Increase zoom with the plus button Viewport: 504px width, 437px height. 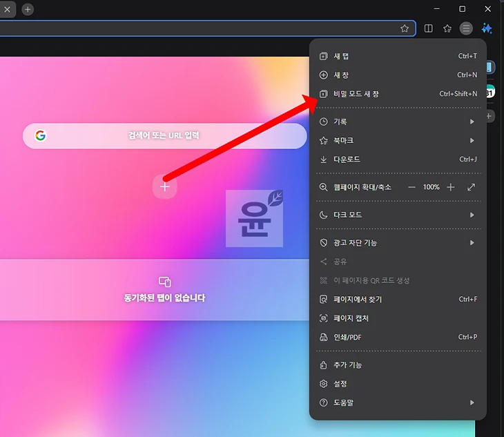[x=451, y=187]
